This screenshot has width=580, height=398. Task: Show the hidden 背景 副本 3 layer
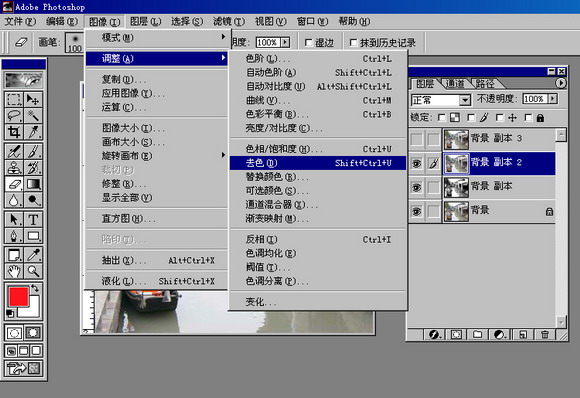tap(417, 139)
